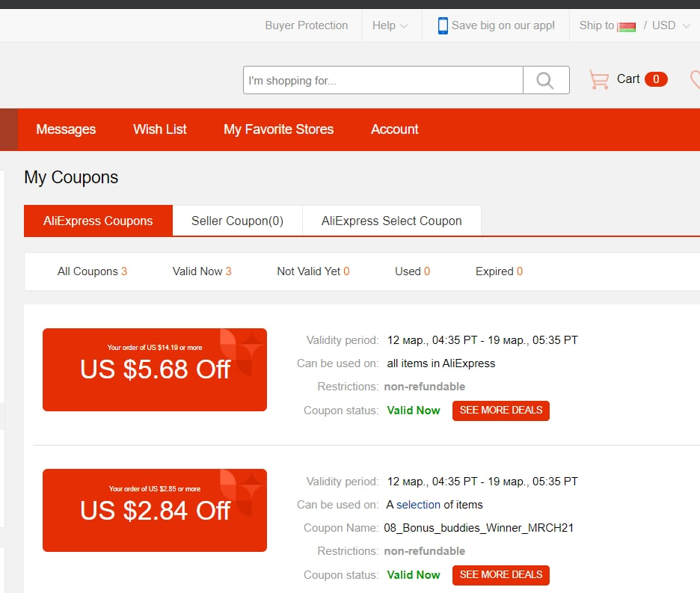Click validity period of the $2.84 coupon
The image size is (700, 593).
point(482,482)
